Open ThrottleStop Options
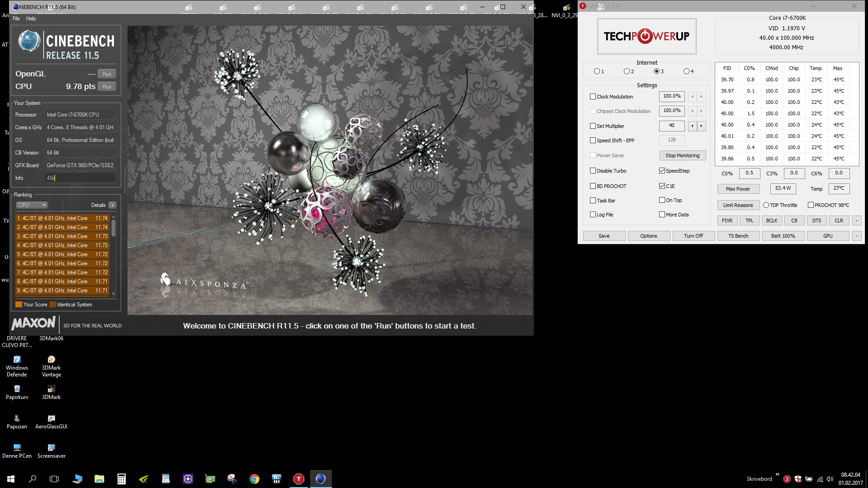Screen dimensions: 868x488 click(x=649, y=236)
